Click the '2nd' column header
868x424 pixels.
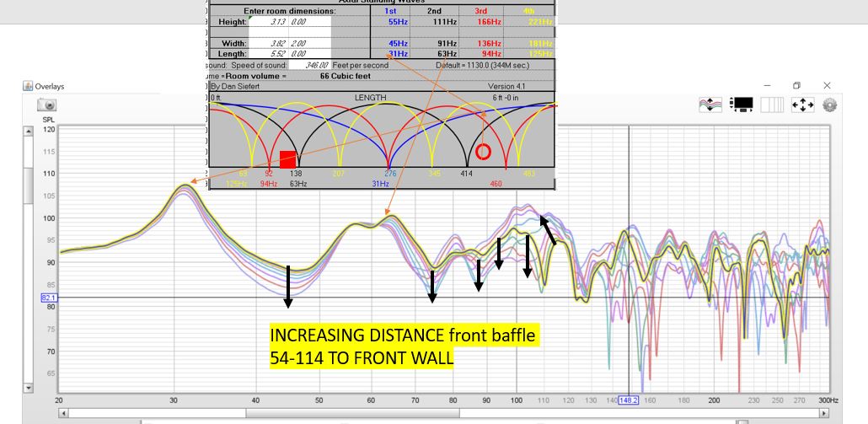[434, 11]
